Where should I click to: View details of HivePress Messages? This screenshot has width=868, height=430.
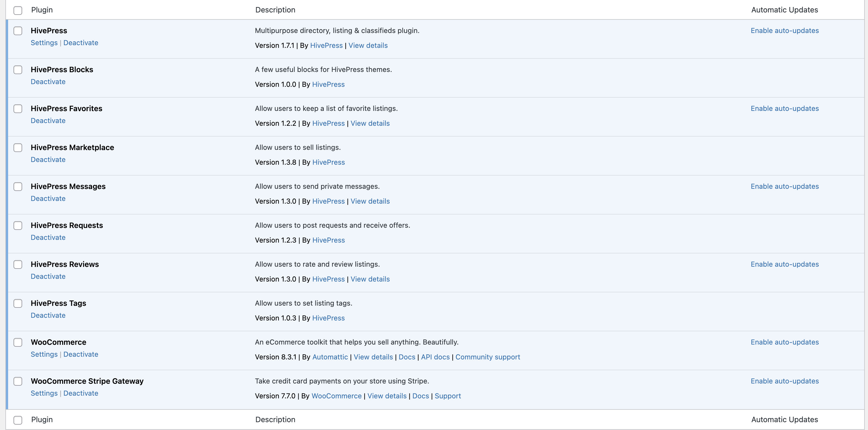click(x=370, y=201)
